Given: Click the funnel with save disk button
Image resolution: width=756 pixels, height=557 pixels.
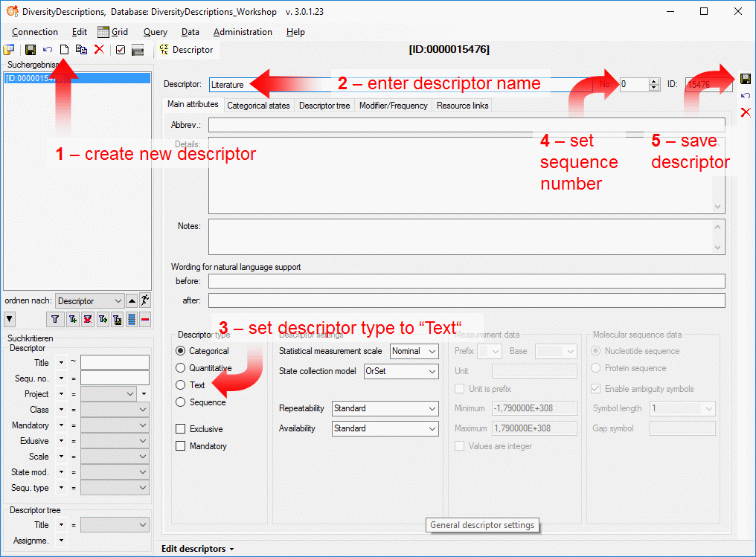Looking at the screenshot, I should [x=117, y=319].
